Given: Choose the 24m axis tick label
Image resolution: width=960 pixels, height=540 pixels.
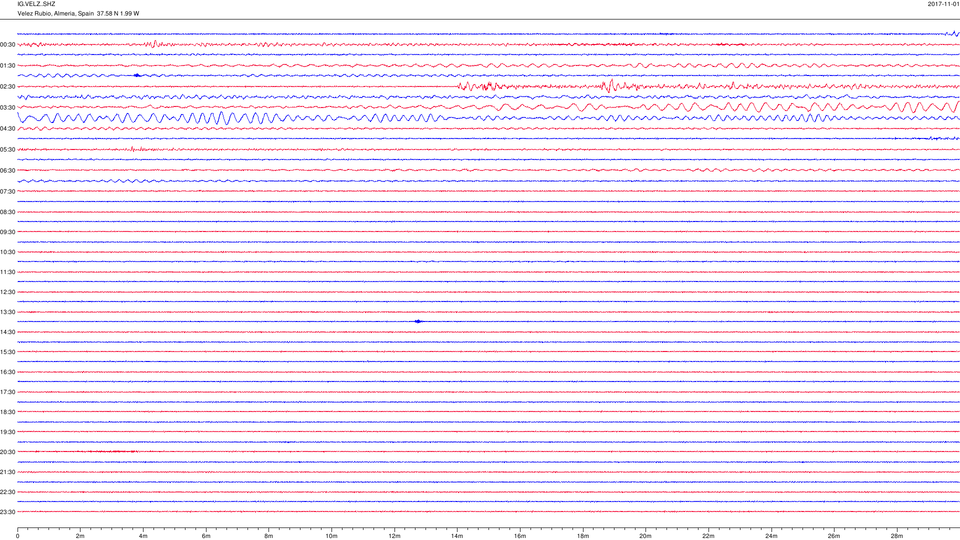Looking at the screenshot, I should (771, 536).
